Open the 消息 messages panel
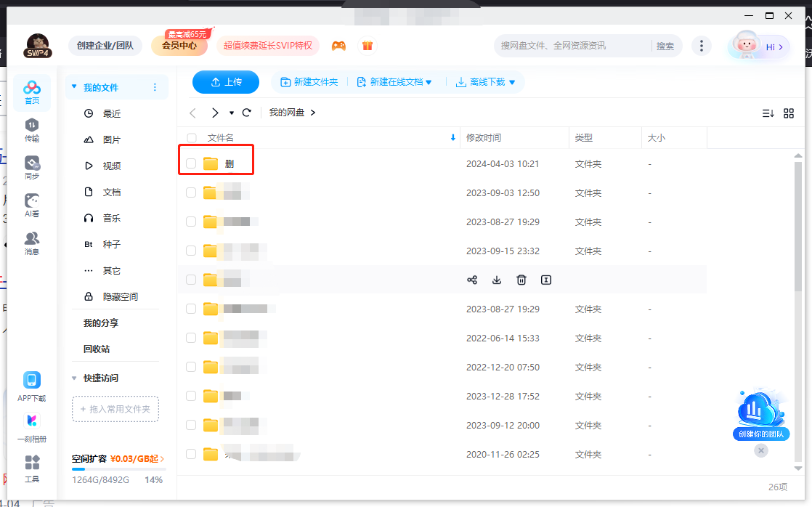Image resolution: width=812 pixels, height=507 pixels. (x=31, y=240)
